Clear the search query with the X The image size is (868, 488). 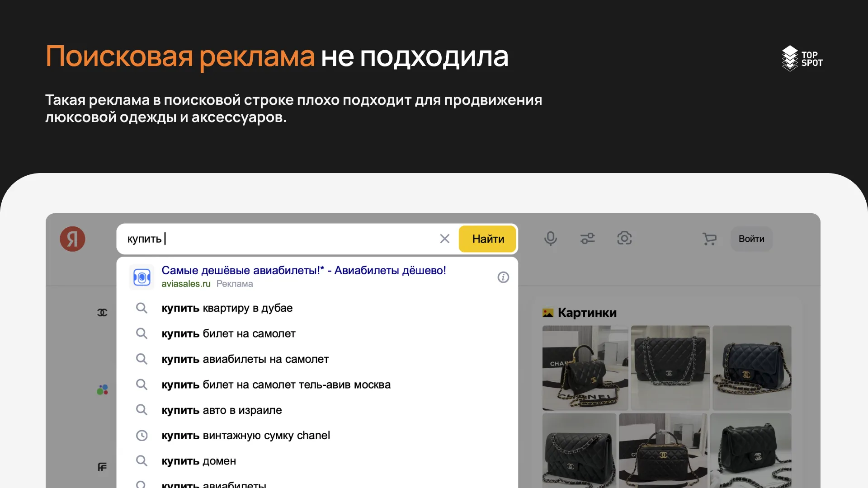tap(444, 239)
